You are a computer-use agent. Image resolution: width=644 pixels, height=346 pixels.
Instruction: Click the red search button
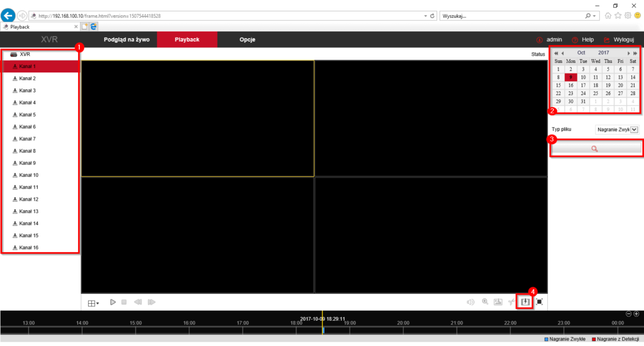click(x=596, y=148)
